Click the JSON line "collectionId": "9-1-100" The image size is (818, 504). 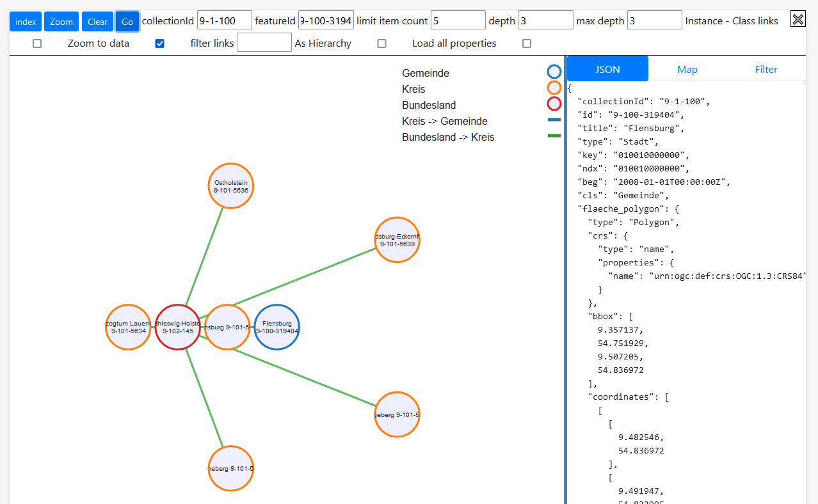pos(644,101)
